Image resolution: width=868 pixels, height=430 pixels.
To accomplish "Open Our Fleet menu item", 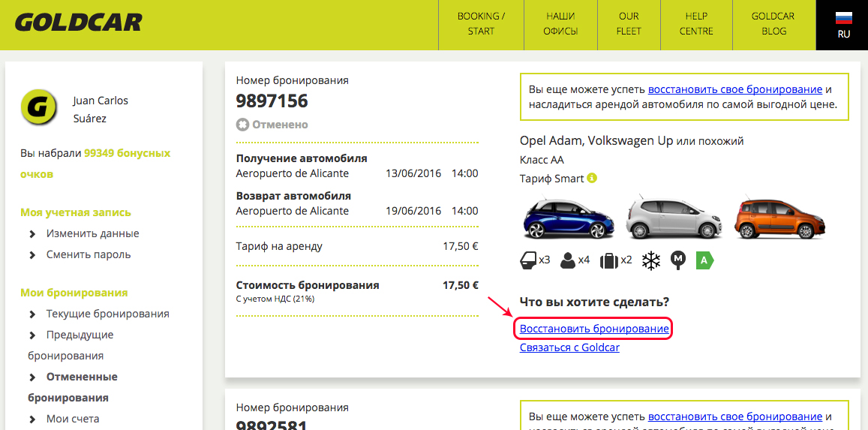I will [628, 24].
